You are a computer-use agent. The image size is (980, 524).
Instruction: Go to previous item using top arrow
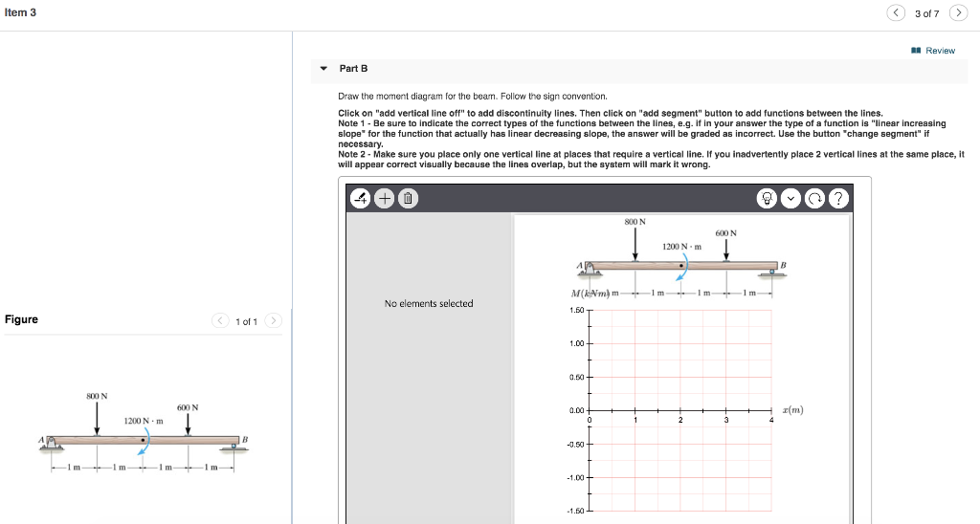tap(896, 12)
